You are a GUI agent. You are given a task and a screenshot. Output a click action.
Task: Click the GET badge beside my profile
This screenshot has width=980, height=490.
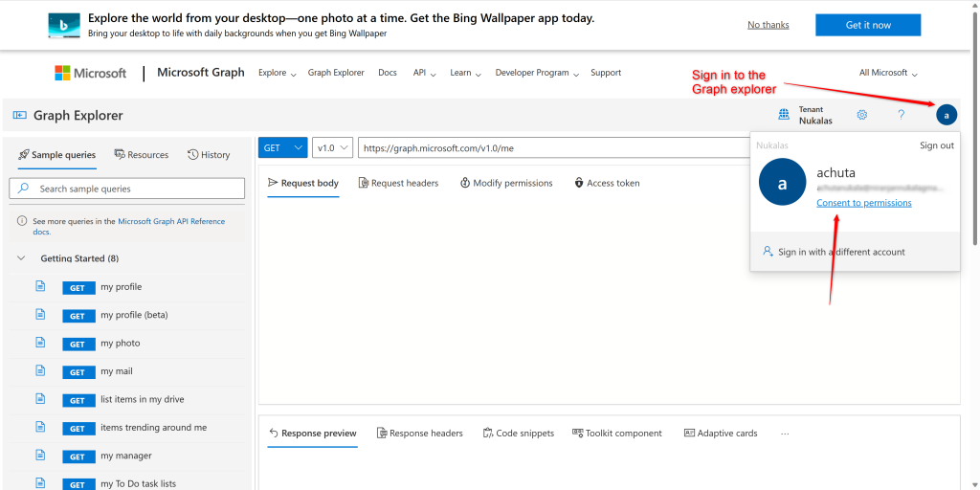pos(78,287)
